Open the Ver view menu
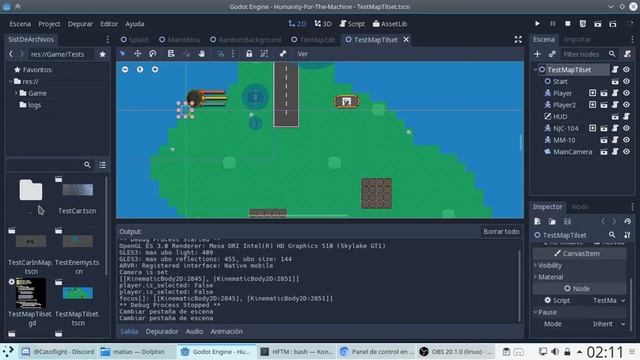Viewport: 640px width, 360px height. tap(302, 53)
